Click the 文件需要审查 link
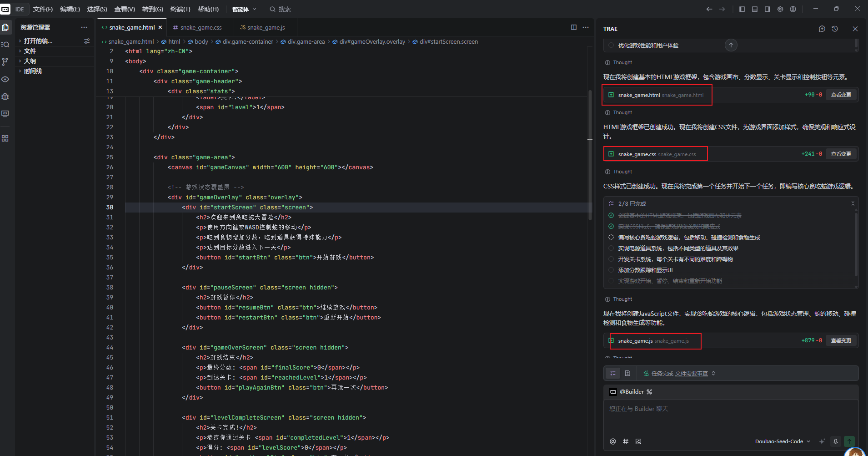 pyautogui.click(x=691, y=374)
